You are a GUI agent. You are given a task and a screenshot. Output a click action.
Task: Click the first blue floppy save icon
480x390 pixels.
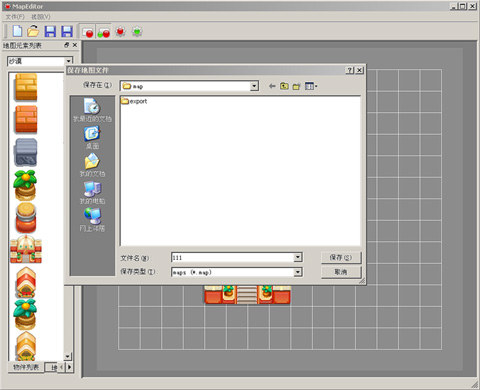pyautogui.click(x=50, y=31)
